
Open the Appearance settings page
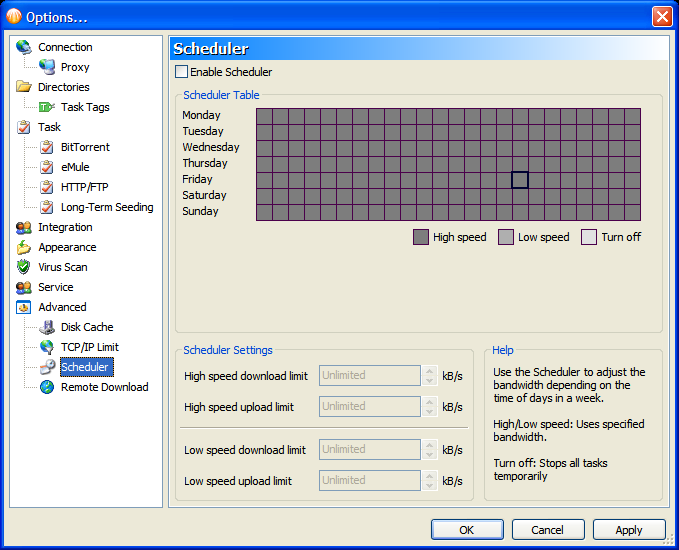click(x=68, y=247)
